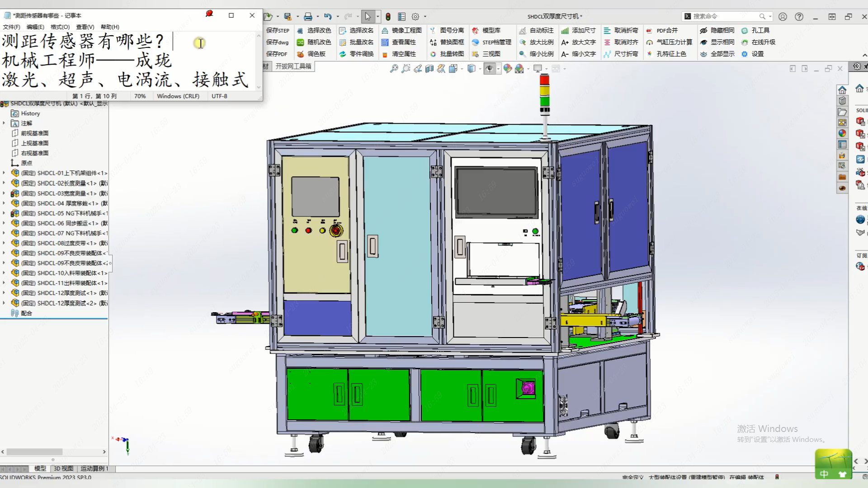Viewport: 868px width, 488px height.
Task: Open Notepad's 编辑(E) menu
Action: pos(35,27)
